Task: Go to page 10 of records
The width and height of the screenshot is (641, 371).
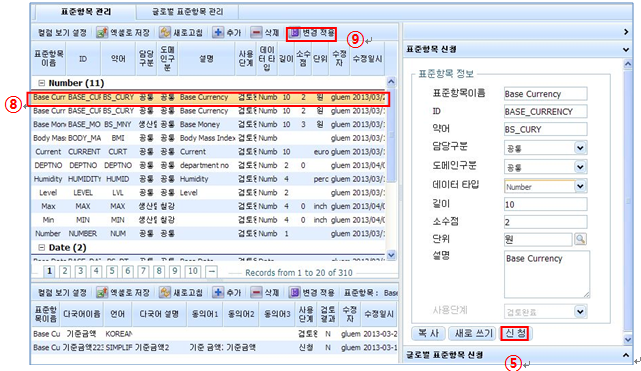Action: point(193,271)
